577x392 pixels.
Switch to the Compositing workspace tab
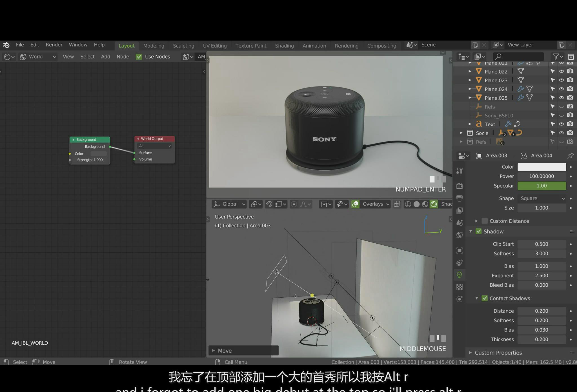pyautogui.click(x=381, y=46)
